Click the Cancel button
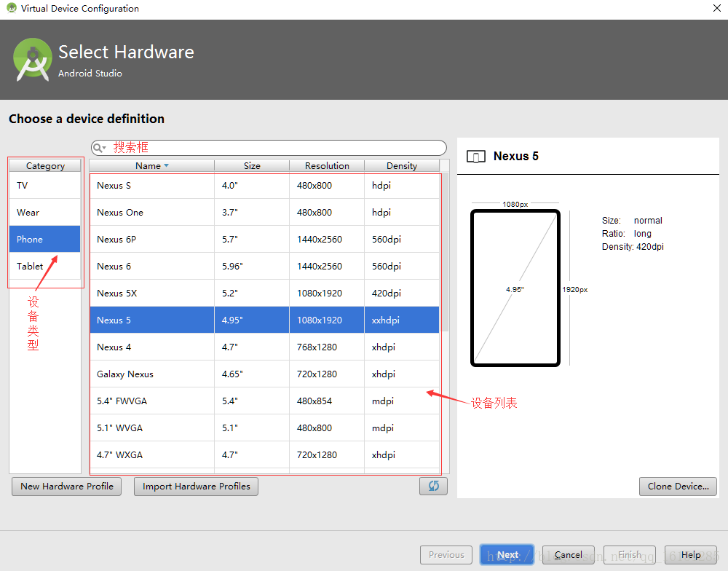Viewport: 728px width, 571px height. (x=569, y=555)
